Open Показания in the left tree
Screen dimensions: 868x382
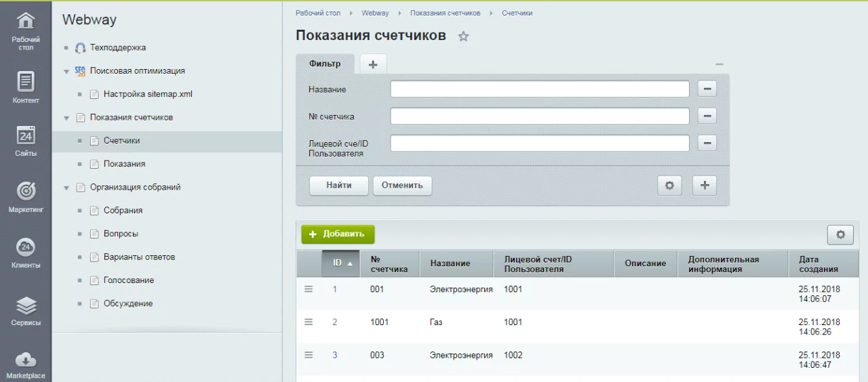coord(124,164)
